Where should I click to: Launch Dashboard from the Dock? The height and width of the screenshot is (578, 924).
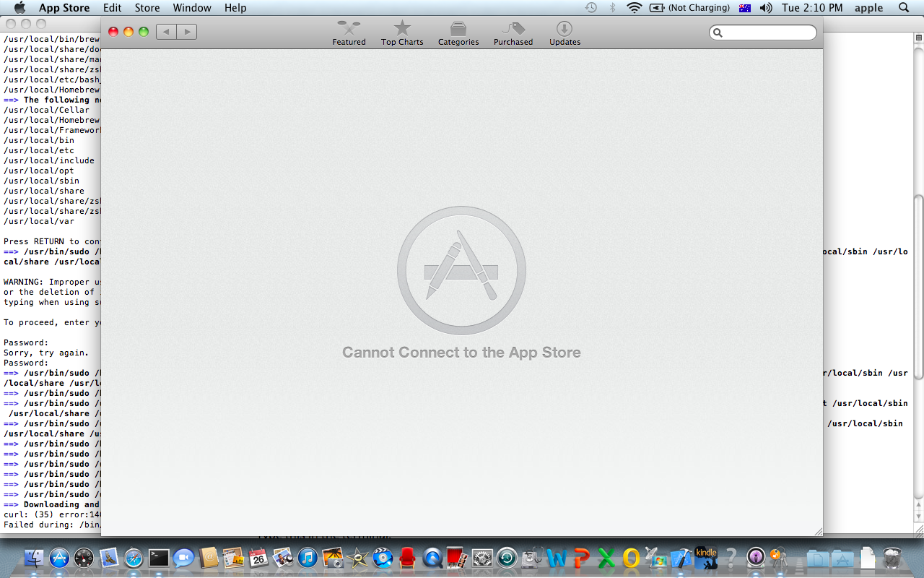84,558
